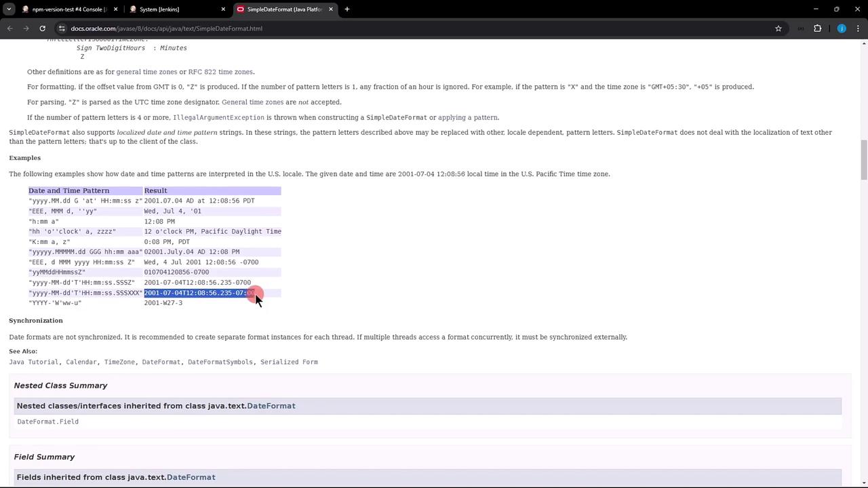The width and height of the screenshot is (868, 488).
Task: Follow the RFC 822 time zones link
Action: tap(220, 72)
